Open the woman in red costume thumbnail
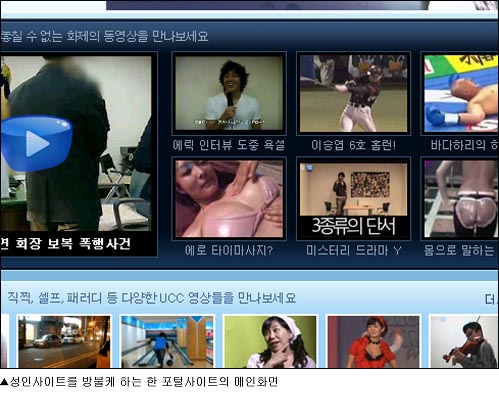 click(x=373, y=342)
